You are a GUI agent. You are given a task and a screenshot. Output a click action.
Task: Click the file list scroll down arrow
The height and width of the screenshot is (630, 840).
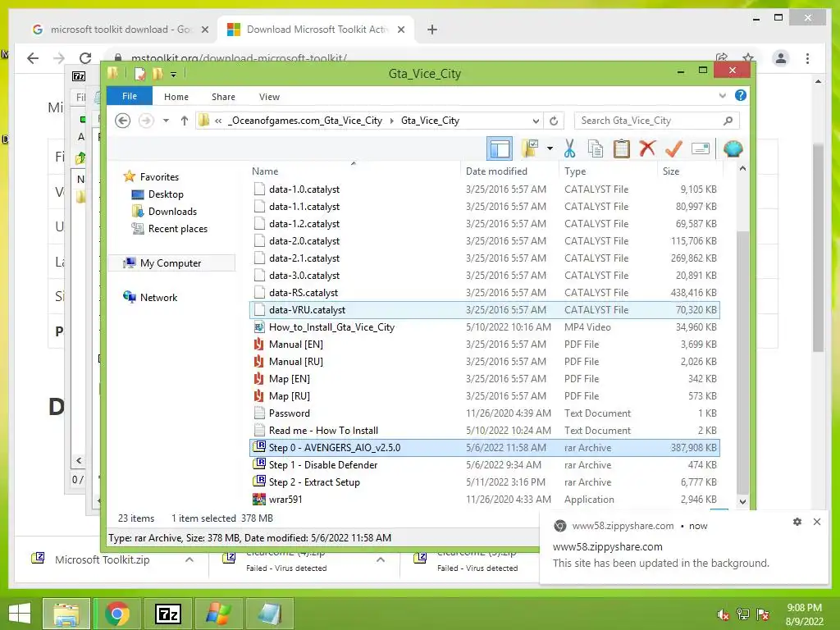742,502
